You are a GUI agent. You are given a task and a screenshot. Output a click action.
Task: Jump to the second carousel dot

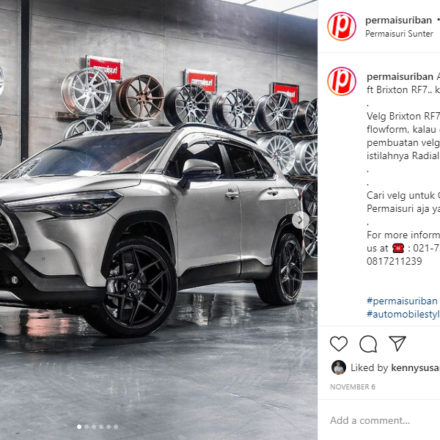coord(86,427)
